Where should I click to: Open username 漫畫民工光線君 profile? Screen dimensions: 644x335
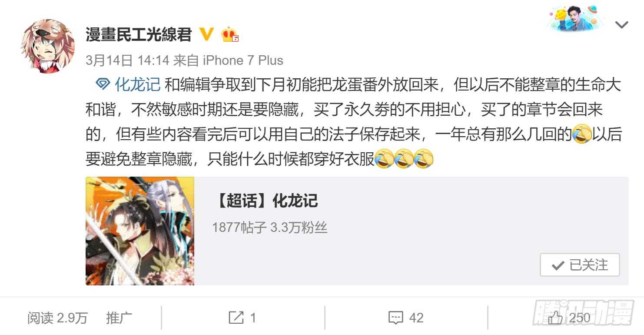pyautogui.click(x=139, y=34)
